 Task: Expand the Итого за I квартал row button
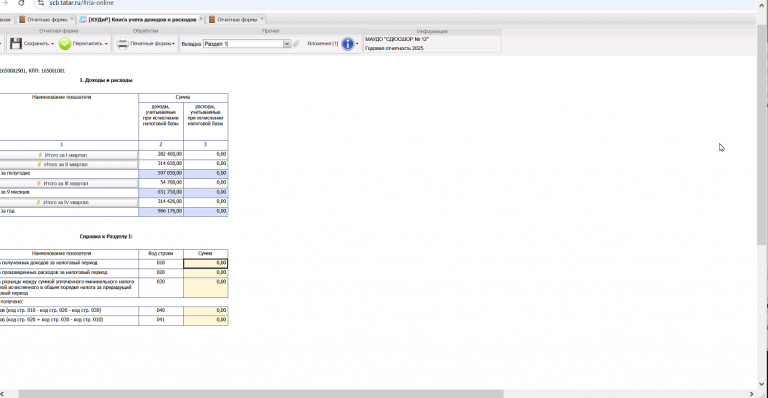(x=68, y=155)
